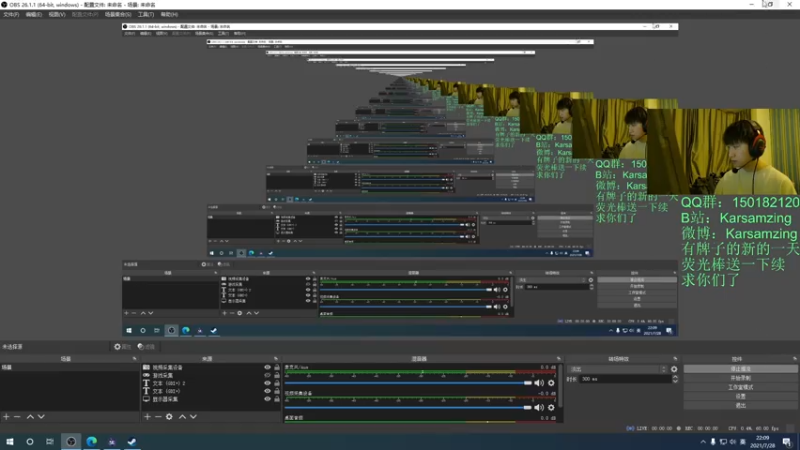Screen dimensions: 800x450
Task: Mute the 视频采集设备 mixer channel speaker
Action: 539,407
